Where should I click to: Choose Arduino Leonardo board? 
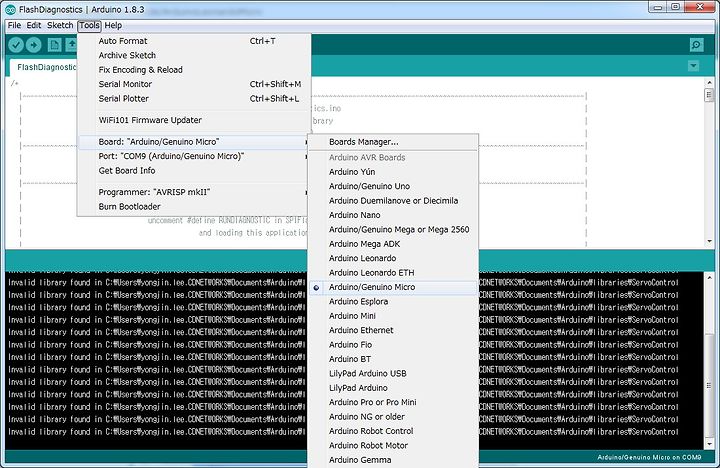(x=393, y=258)
